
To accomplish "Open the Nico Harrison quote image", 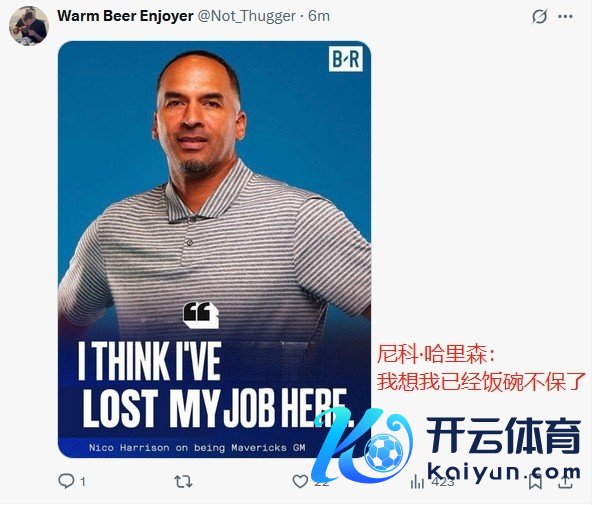I will (x=214, y=249).
